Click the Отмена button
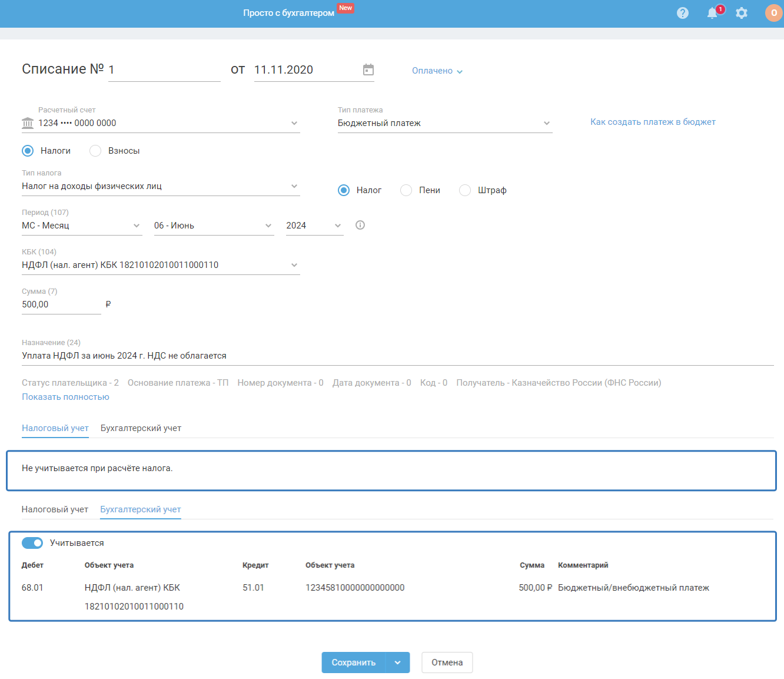The width and height of the screenshot is (784, 679). coord(447,663)
